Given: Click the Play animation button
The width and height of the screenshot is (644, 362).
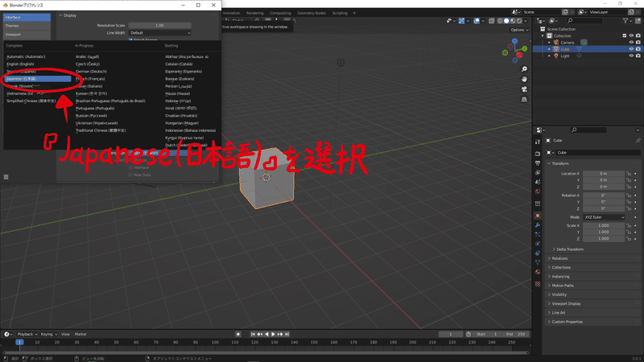Looking at the screenshot, I should 273,335.
